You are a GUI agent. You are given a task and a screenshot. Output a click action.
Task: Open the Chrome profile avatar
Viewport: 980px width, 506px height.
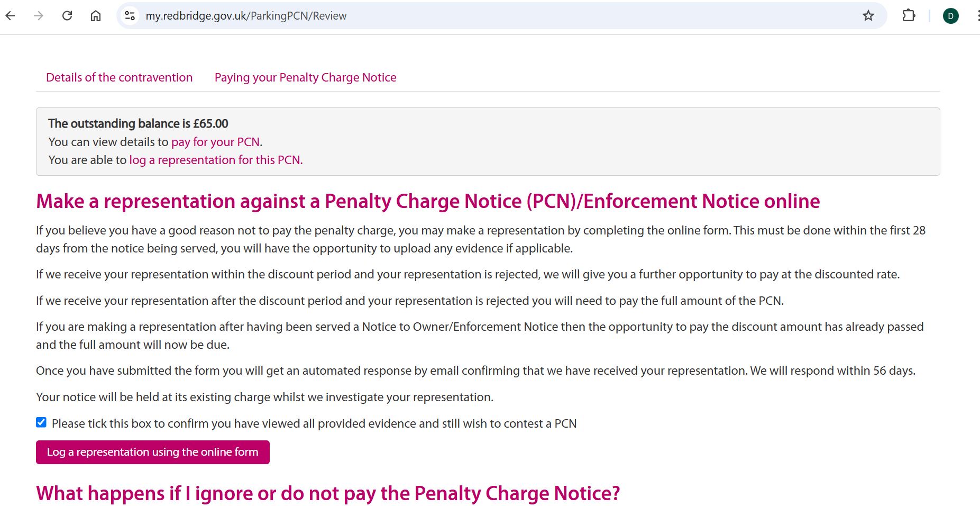[x=950, y=16]
